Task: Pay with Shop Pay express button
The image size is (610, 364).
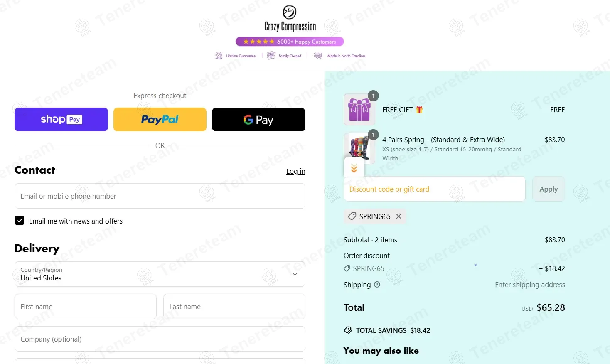Action: click(61, 120)
